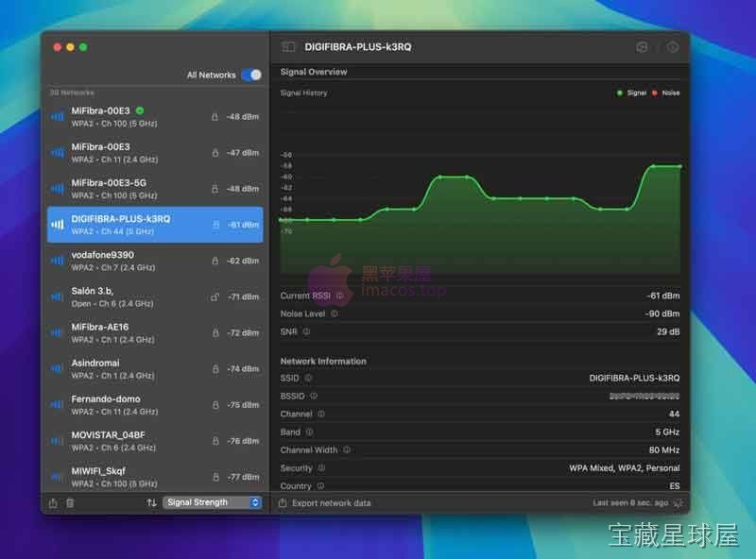Viewport: 756px width, 559px height.
Task: Click the Signal Overview section heading
Action: 314,72
